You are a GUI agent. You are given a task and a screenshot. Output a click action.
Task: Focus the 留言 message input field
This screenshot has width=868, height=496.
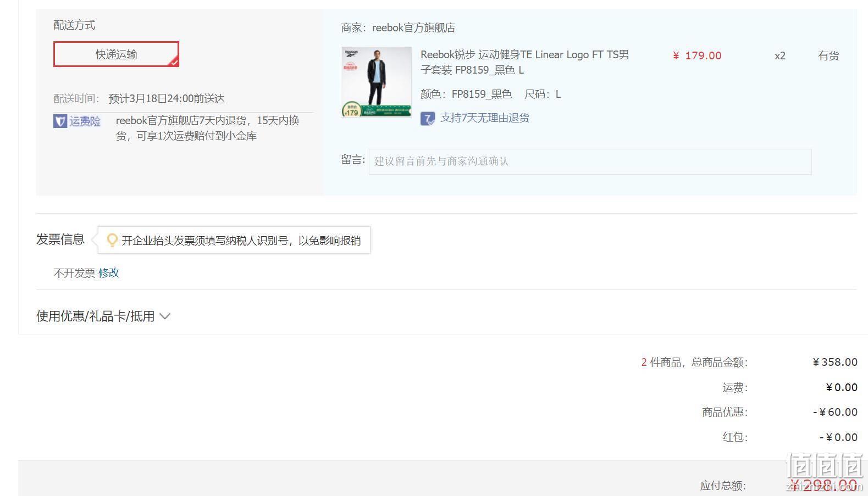(x=590, y=161)
